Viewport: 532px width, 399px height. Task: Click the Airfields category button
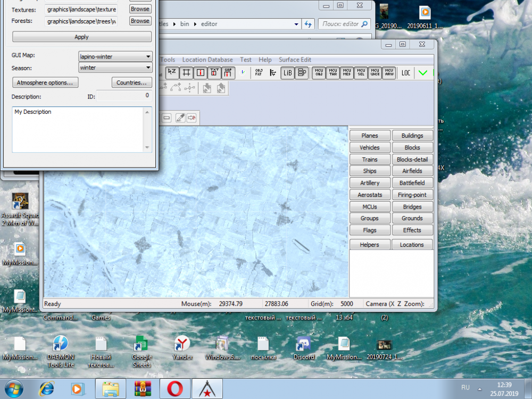(x=412, y=171)
